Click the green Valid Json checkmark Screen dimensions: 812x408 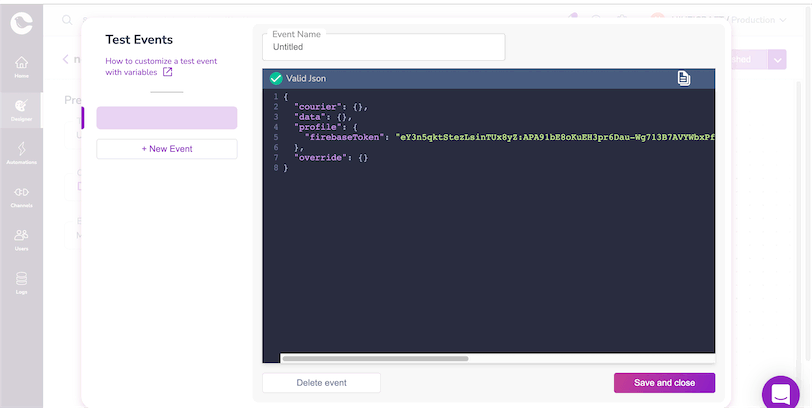[276, 78]
